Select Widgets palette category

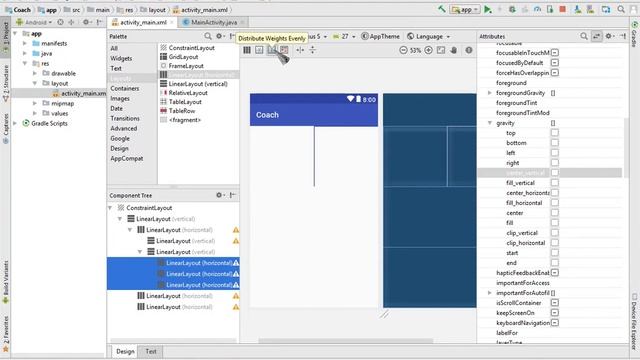tap(121, 58)
